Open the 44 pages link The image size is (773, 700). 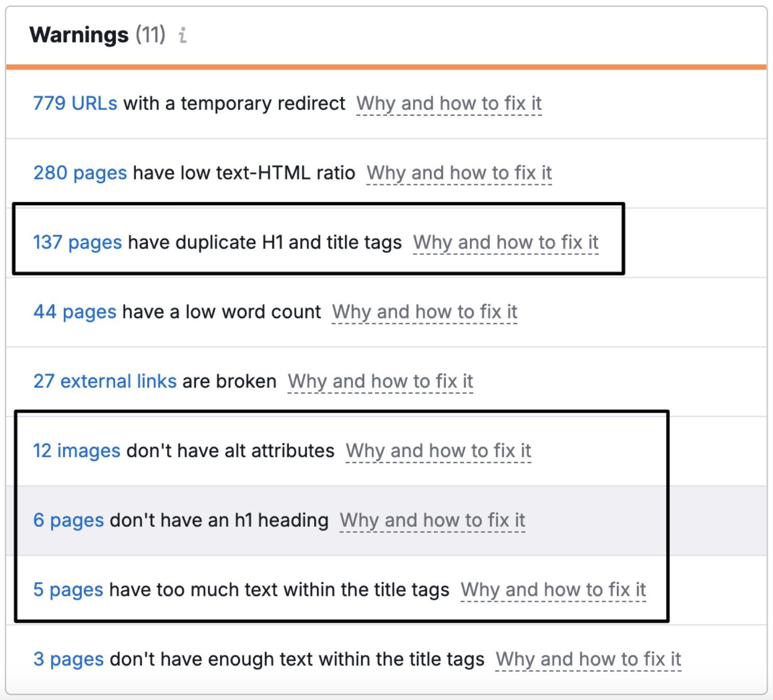click(75, 312)
